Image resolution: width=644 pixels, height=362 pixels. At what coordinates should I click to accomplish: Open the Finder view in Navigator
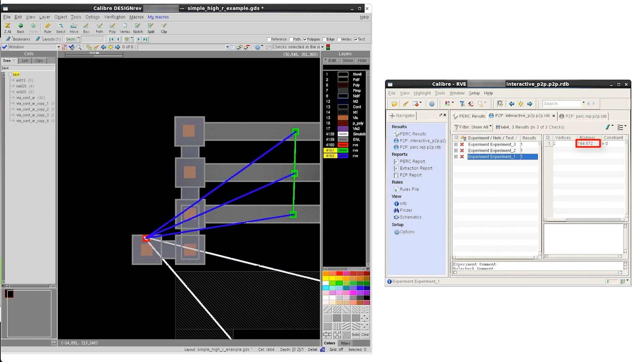406,210
